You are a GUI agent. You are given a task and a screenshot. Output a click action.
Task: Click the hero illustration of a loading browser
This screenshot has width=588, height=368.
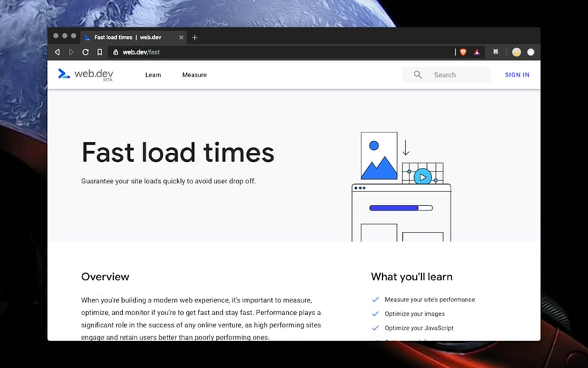401,186
